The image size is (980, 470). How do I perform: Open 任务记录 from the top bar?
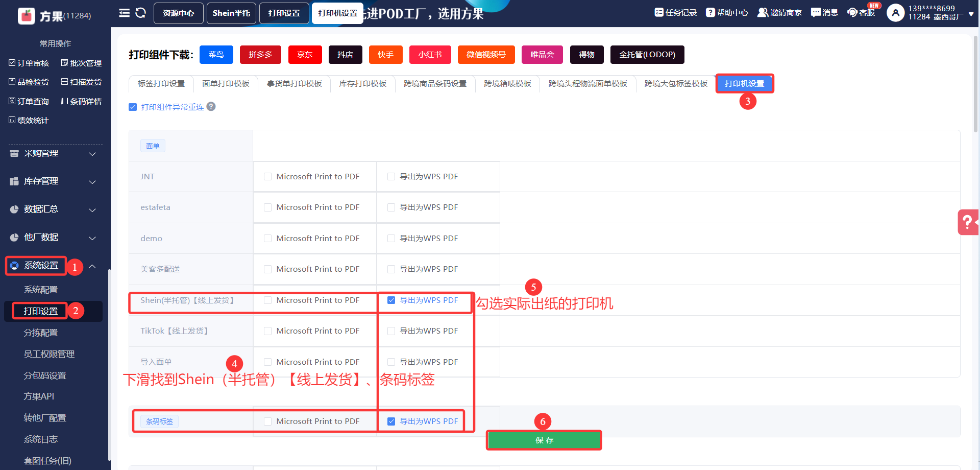[x=676, y=13]
